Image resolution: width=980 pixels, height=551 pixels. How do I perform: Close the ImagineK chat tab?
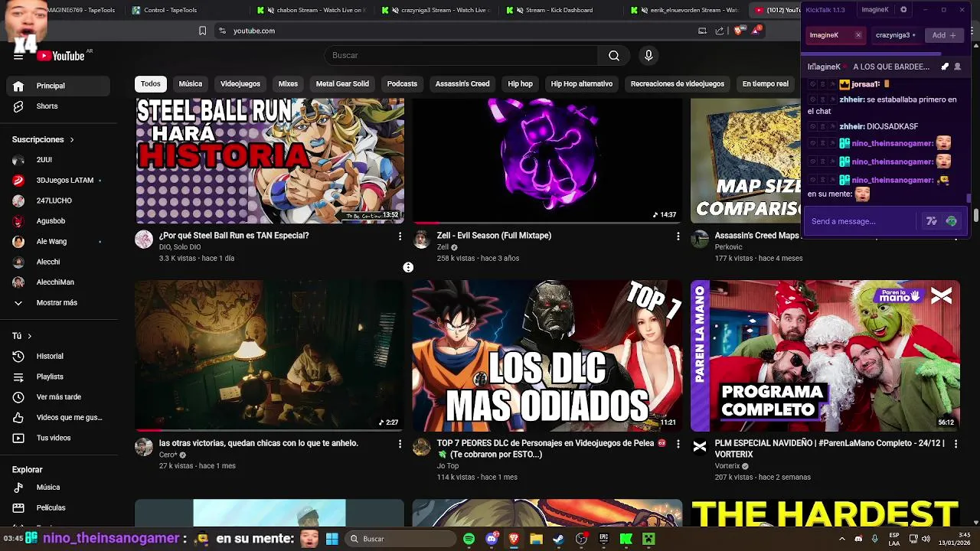858,35
